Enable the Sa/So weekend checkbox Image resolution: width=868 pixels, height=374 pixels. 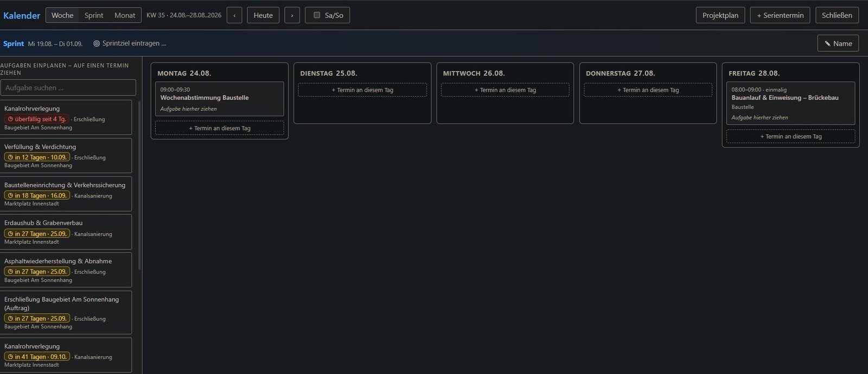[317, 15]
